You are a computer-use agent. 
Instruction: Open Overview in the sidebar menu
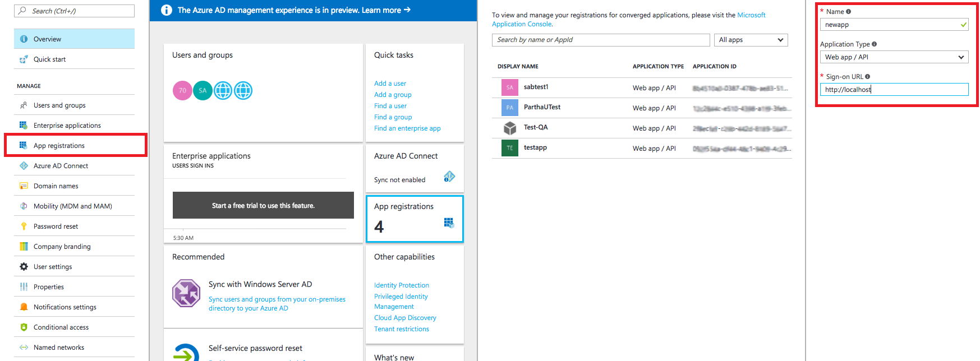tap(74, 39)
